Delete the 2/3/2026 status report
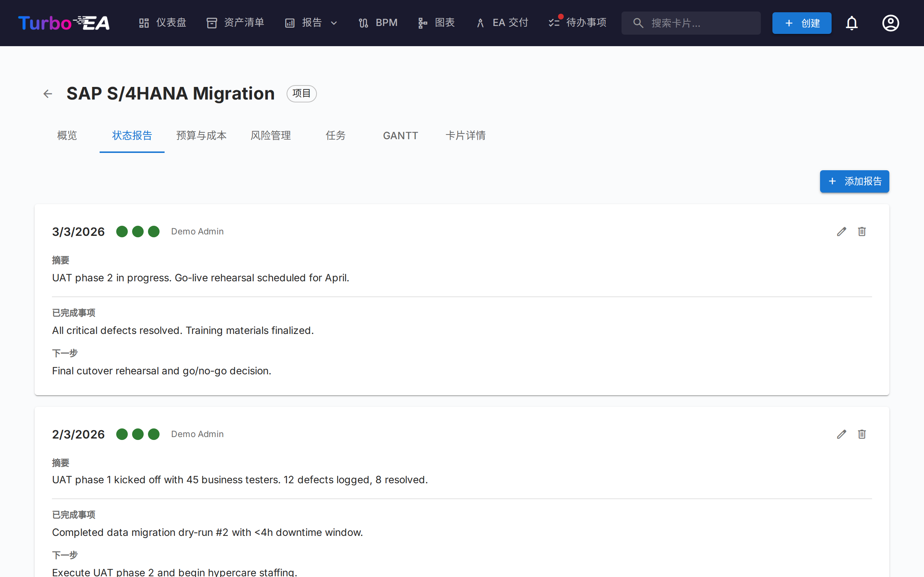 click(862, 434)
